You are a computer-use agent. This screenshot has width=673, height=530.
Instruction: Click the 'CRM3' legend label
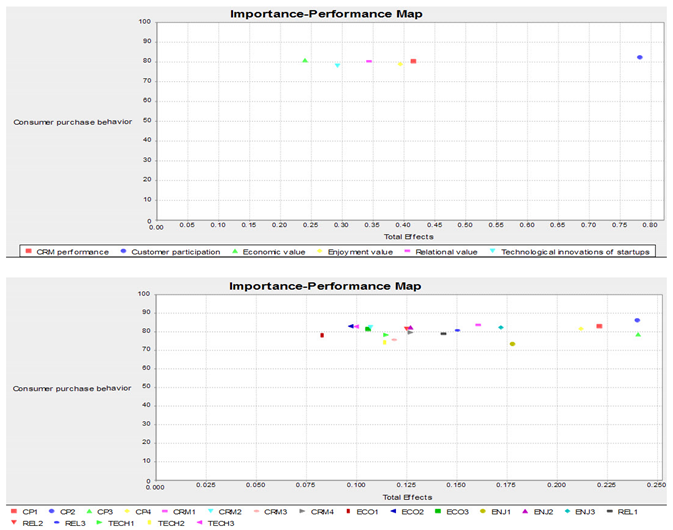point(276,512)
